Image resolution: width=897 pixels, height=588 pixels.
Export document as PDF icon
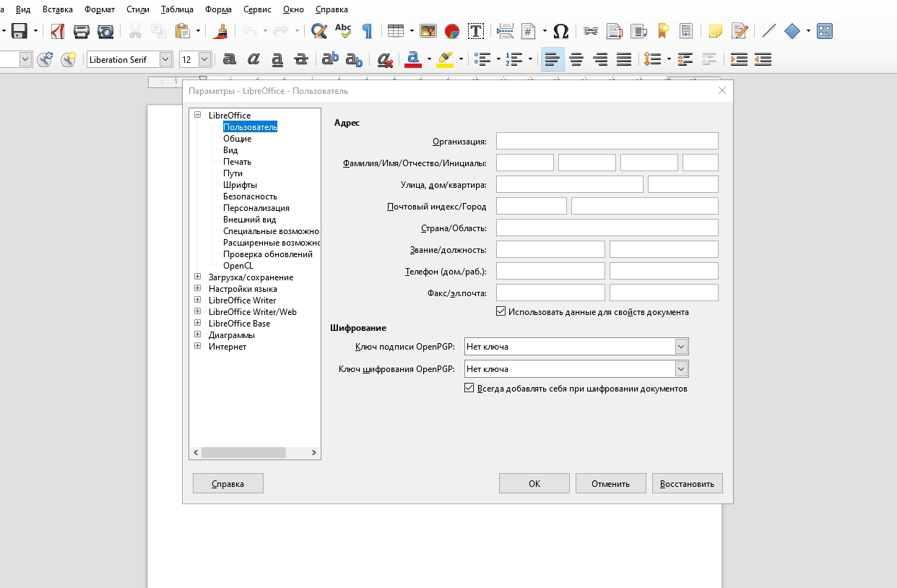58,31
